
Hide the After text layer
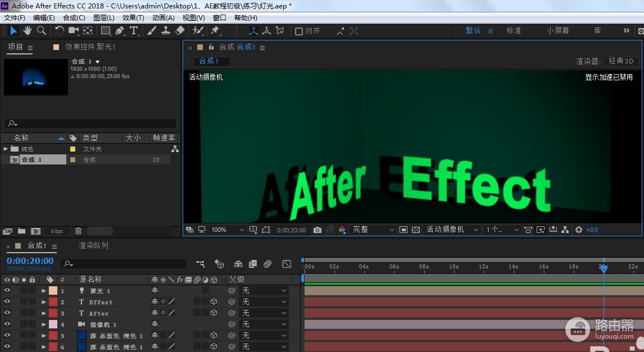click(7, 313)
